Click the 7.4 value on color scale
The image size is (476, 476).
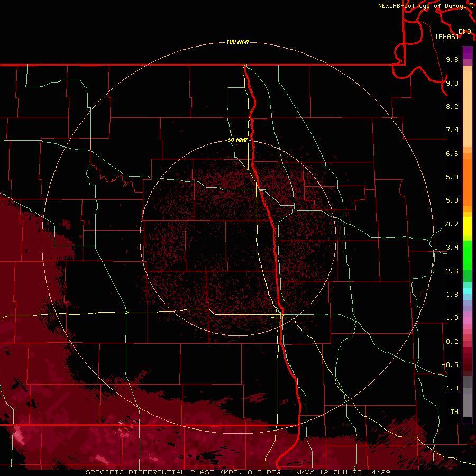(452, 130)
